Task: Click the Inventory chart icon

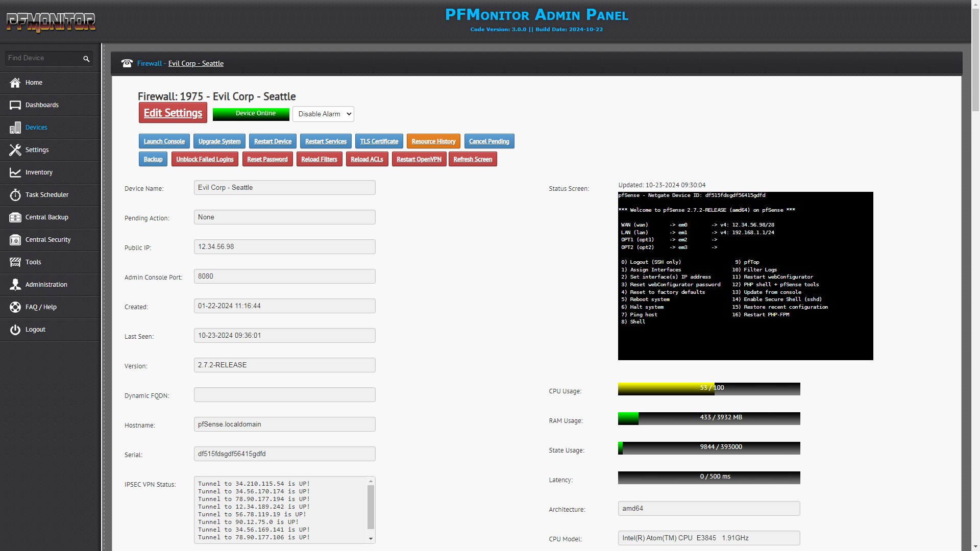Action: [x=15, y=172]
